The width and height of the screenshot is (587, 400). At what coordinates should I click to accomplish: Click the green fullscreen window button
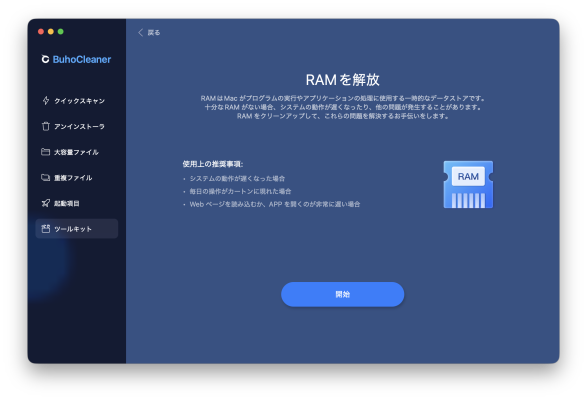tap(61, 31)
